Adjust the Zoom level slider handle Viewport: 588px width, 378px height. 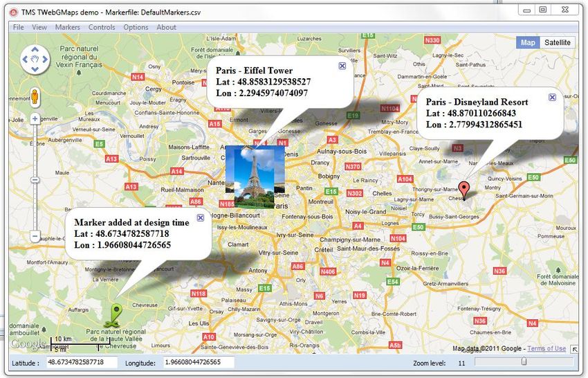click(524, 361)
